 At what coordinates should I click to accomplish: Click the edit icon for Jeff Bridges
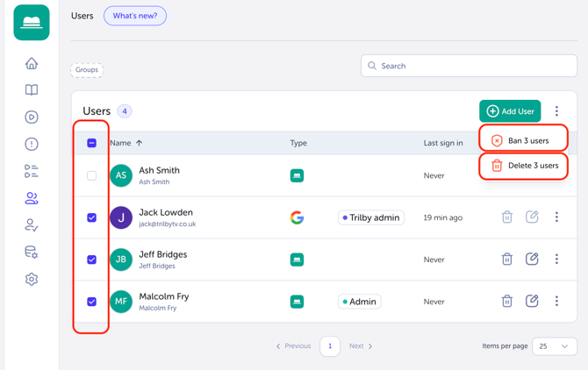click(532, 259)
